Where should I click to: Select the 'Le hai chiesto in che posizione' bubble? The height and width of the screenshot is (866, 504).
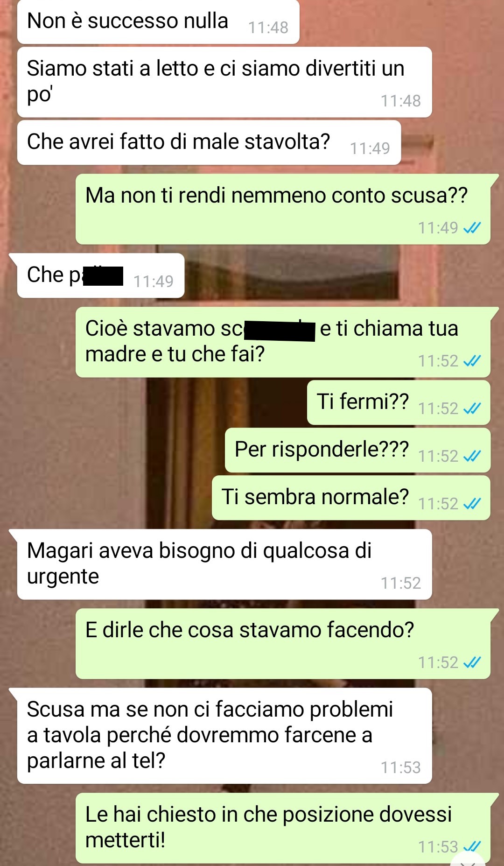(283, 828)
